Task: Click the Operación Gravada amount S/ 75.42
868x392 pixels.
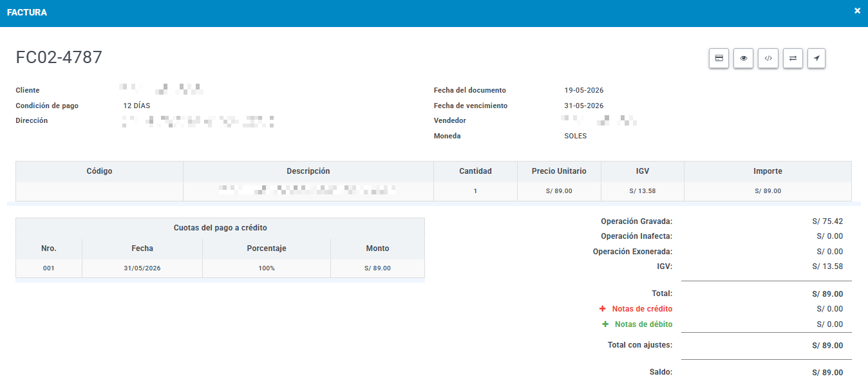Action: point(827,221)
